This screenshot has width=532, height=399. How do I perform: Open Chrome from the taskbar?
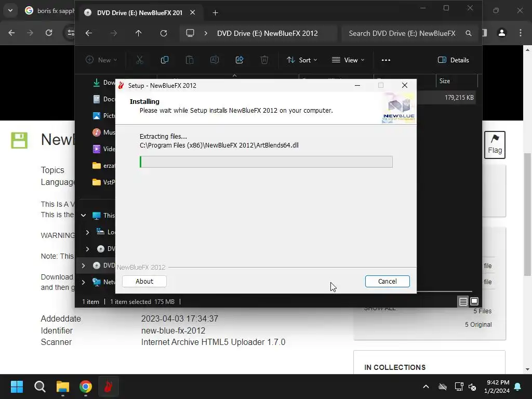[x=86, y=387]
